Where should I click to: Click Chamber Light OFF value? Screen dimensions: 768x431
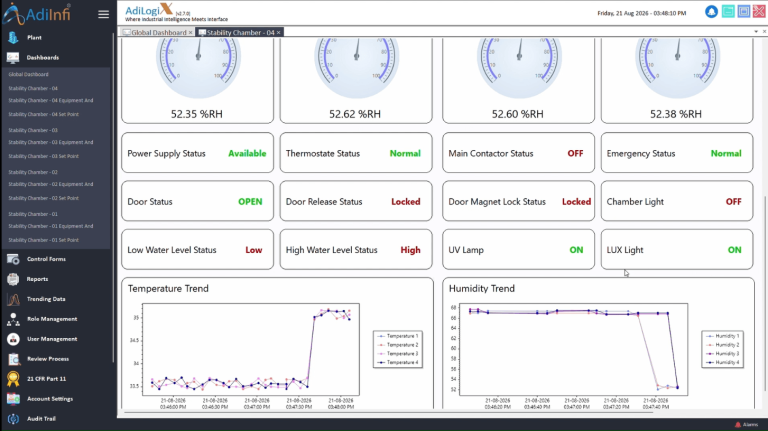coord(733,201)
